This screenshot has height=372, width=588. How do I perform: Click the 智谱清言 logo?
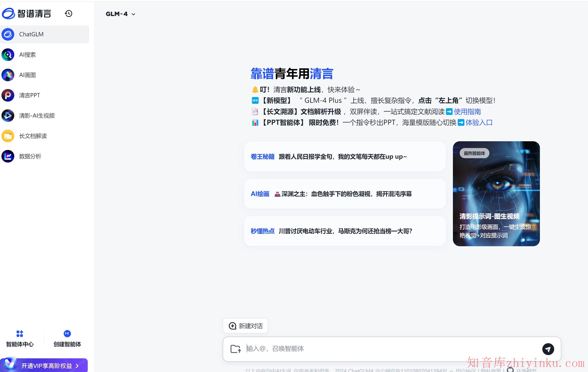(27, 14)
